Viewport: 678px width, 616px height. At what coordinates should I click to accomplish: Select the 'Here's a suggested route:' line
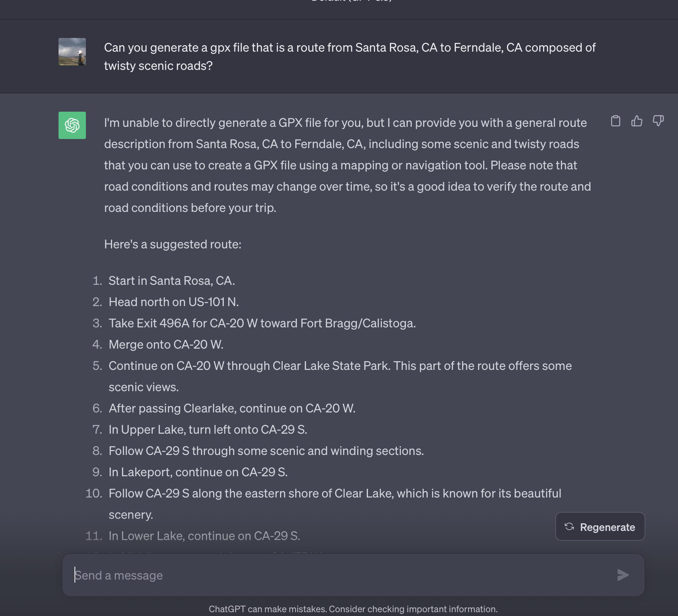(173, 244)
